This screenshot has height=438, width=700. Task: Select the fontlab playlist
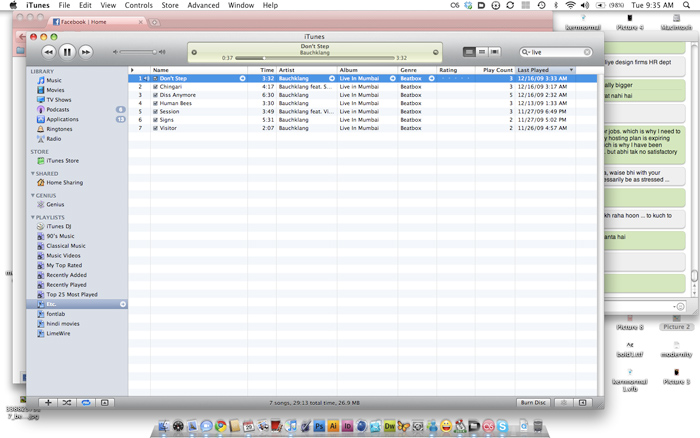click(x=55, y=314)
